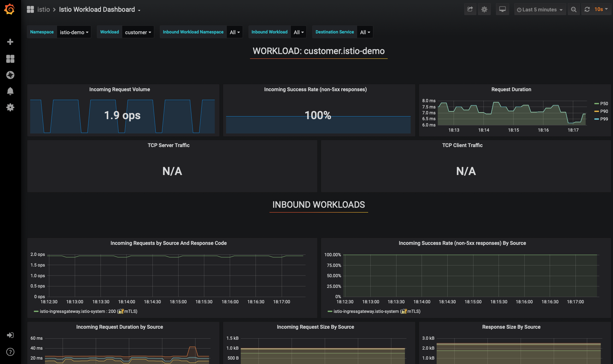Image resolution: width=613 pixels, height=364 pixels.
Task: Refresh the dashboard with refresh icon
Action: [587, 10]
